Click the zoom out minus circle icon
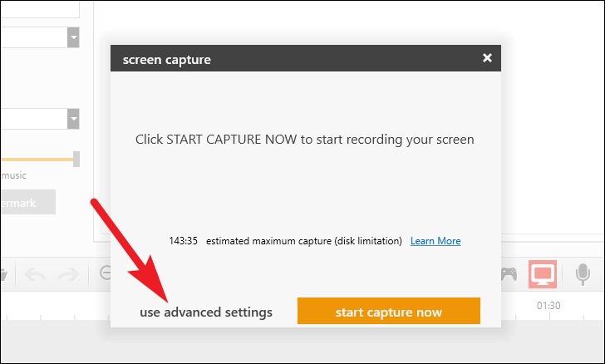This screenshot has height=364, width=605. tap(105, 273)
